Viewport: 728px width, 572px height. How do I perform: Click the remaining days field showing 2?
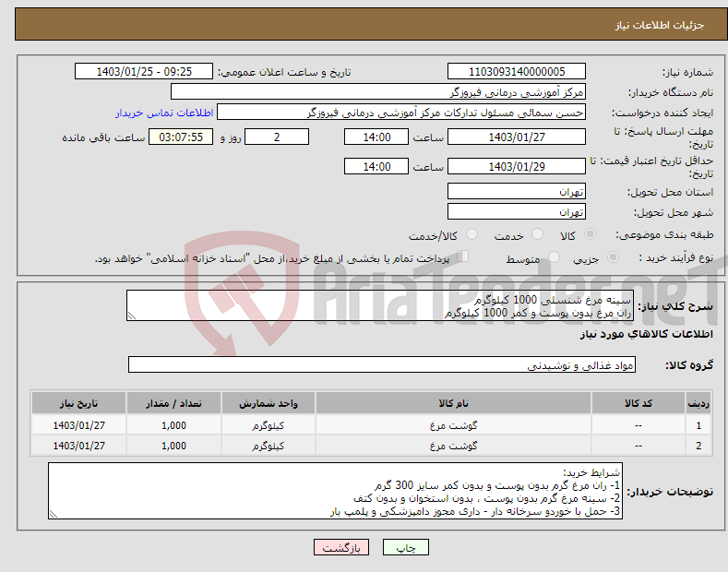(x=277, y=137)
